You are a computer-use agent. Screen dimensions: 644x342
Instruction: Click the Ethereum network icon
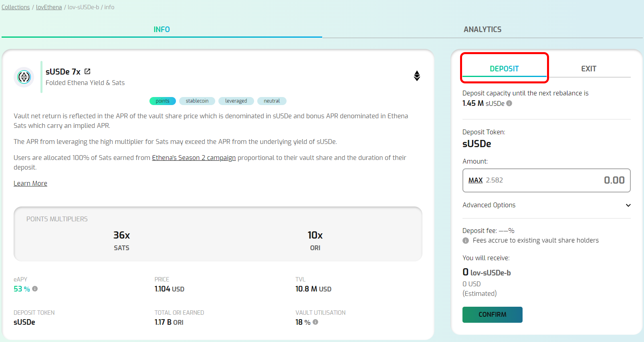(417, 76)
